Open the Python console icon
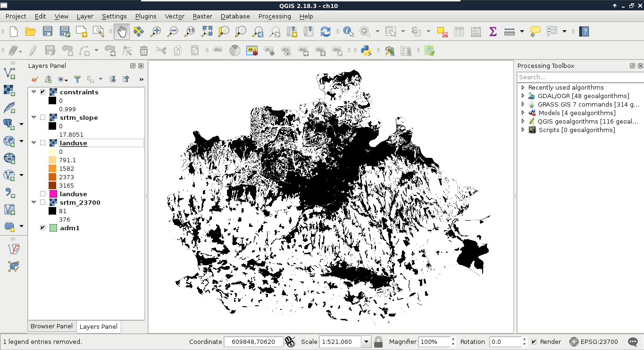Image resolution: width=644 pixels, height=350 pixels. tap(366, 50)
